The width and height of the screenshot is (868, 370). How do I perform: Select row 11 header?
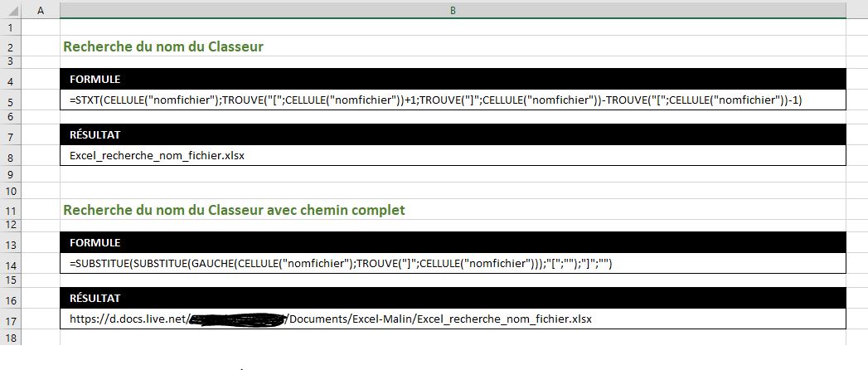click(x=10, y=210)
